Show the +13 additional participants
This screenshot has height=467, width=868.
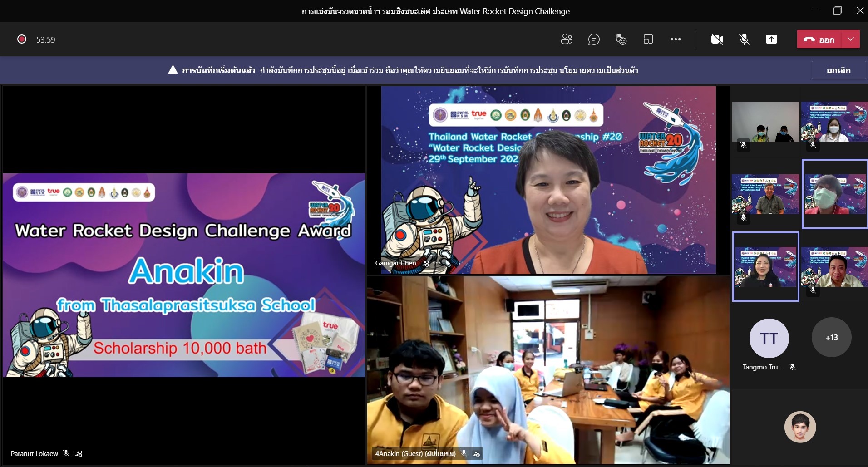(x=831, y=337)
